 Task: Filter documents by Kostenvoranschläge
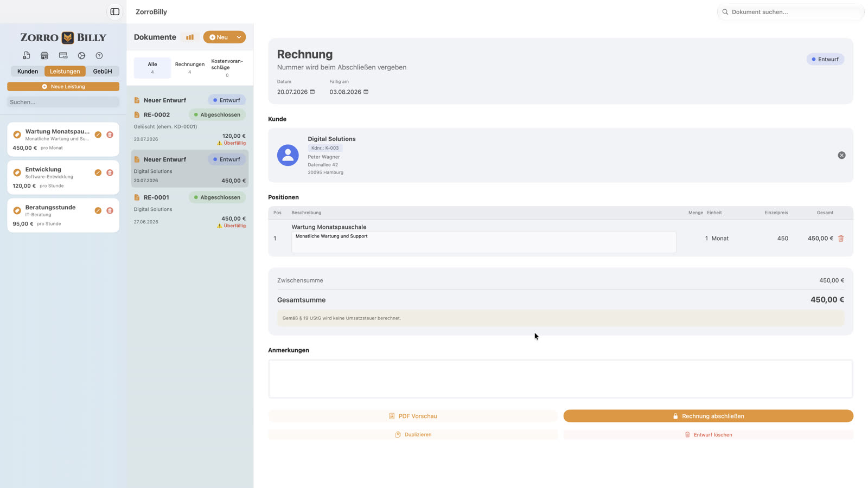tap(227, 68)
